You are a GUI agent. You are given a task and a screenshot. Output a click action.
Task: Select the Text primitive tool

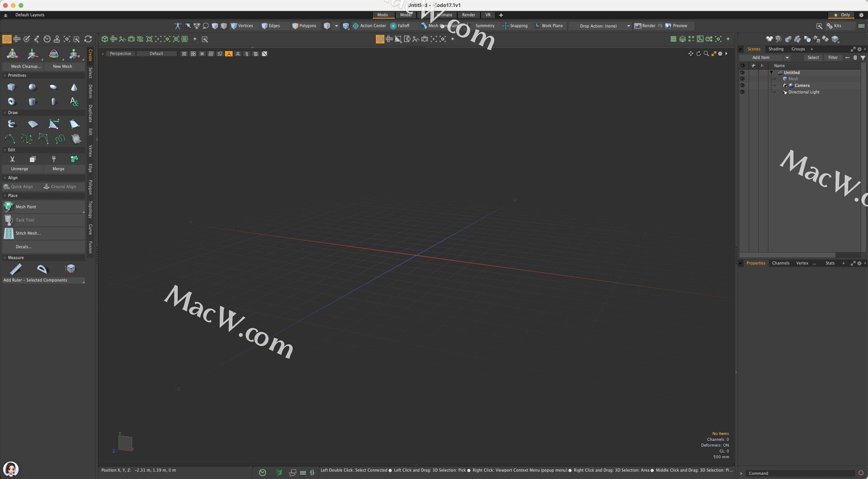click(x=74, y=102)
